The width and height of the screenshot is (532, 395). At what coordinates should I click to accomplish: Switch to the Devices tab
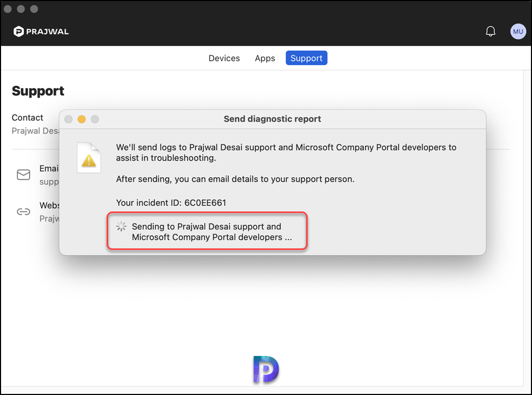[x=224, y=59]
